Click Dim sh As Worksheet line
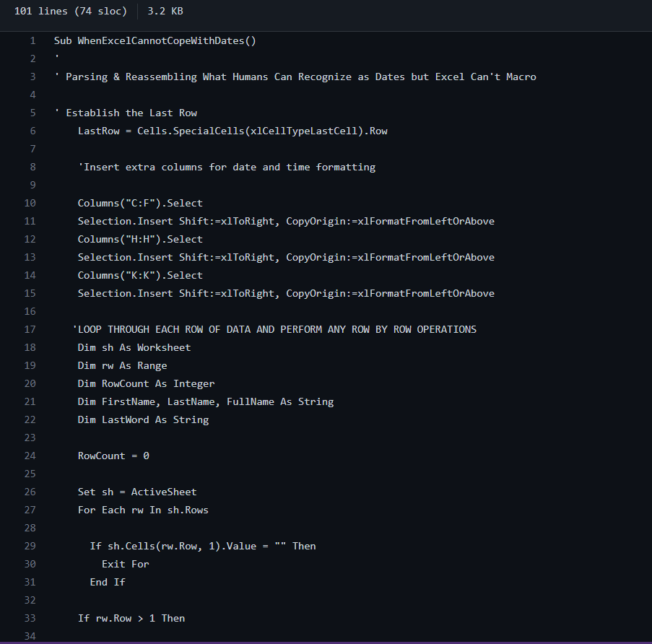Viewport: 652px width, 644px height. 134,347
